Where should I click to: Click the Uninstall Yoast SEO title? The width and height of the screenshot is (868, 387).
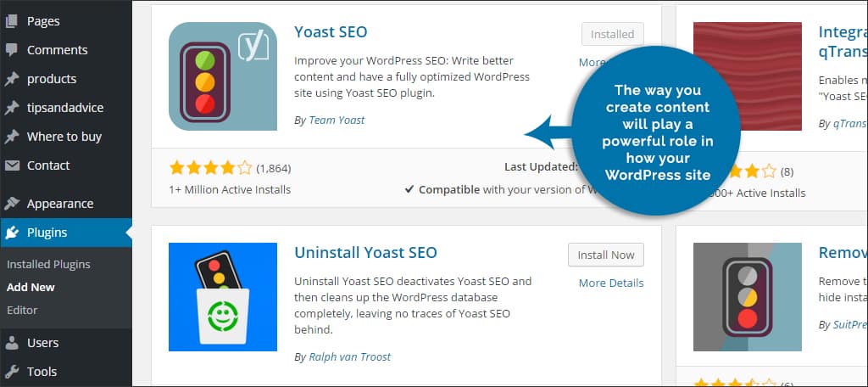pyautogui.click(x=365, y=253)
